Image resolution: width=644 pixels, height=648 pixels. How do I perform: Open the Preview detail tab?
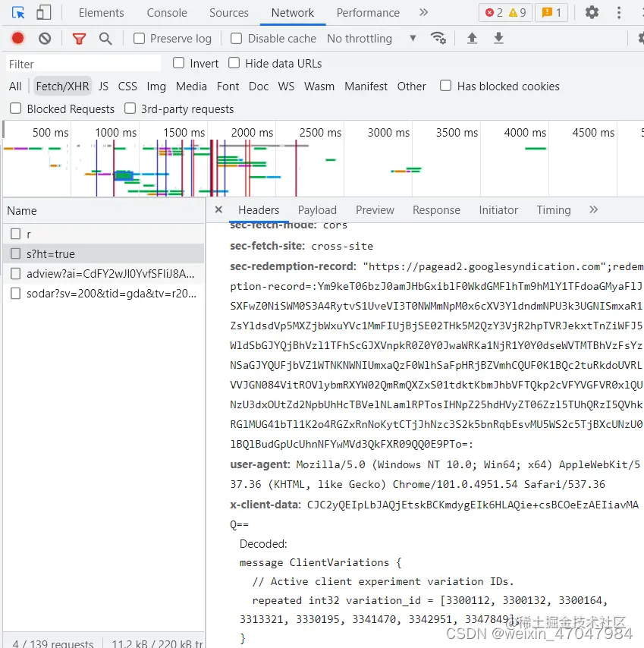pos(375,210)
